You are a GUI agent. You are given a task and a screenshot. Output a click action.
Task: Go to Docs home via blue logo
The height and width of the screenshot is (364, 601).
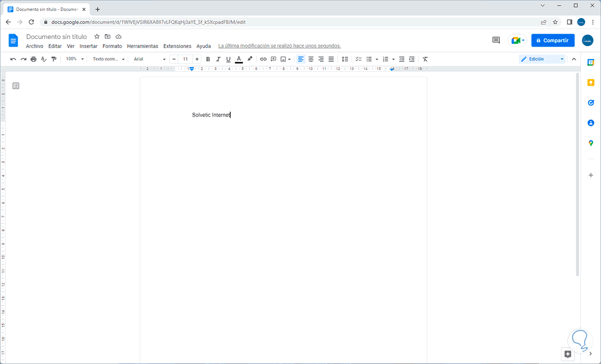click(x=14, y=41)
